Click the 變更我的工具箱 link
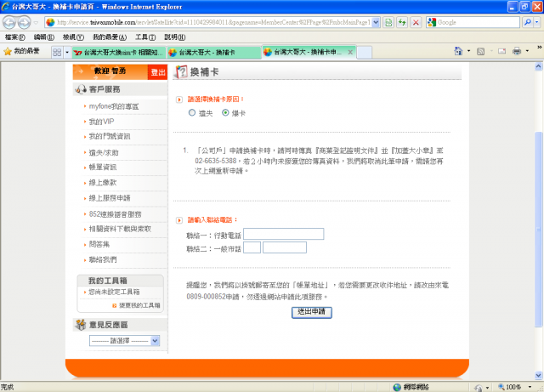Screen dimensions: 544x392 139,305
